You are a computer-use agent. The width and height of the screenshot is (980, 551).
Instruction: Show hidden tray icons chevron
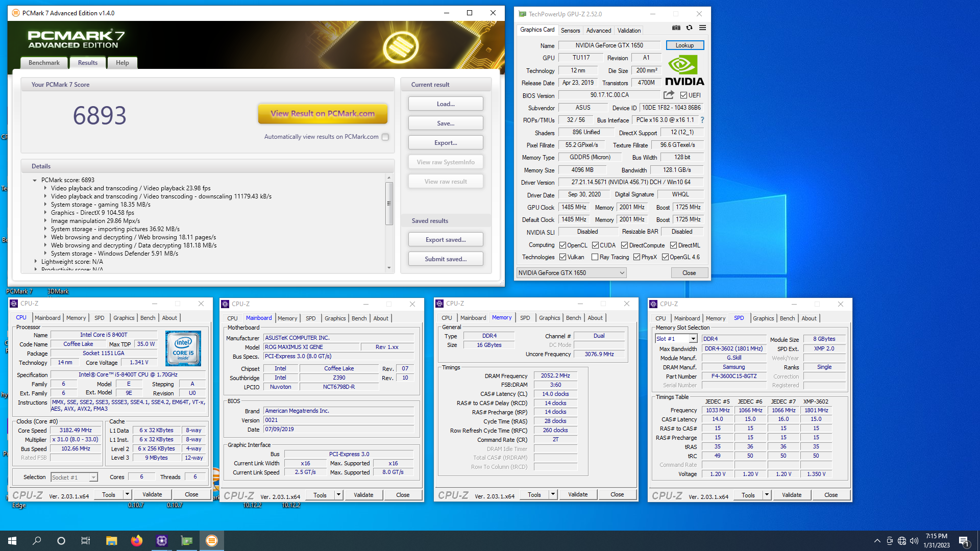pyautogui.click(x=877, y=541)
